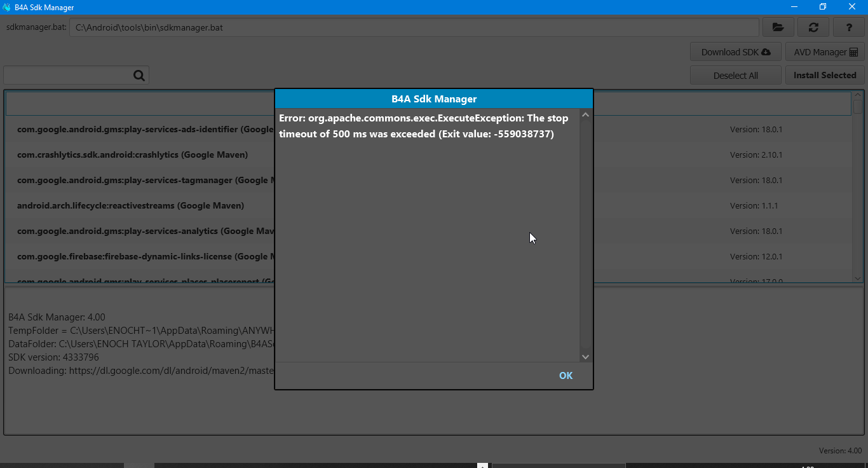Click OK in the error dialog
This screenshot has height=468, width=868.
[566, 376]
